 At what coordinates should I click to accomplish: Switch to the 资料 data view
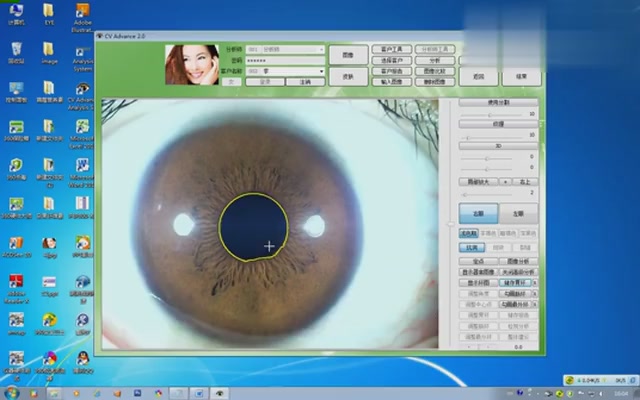[347, 76]
